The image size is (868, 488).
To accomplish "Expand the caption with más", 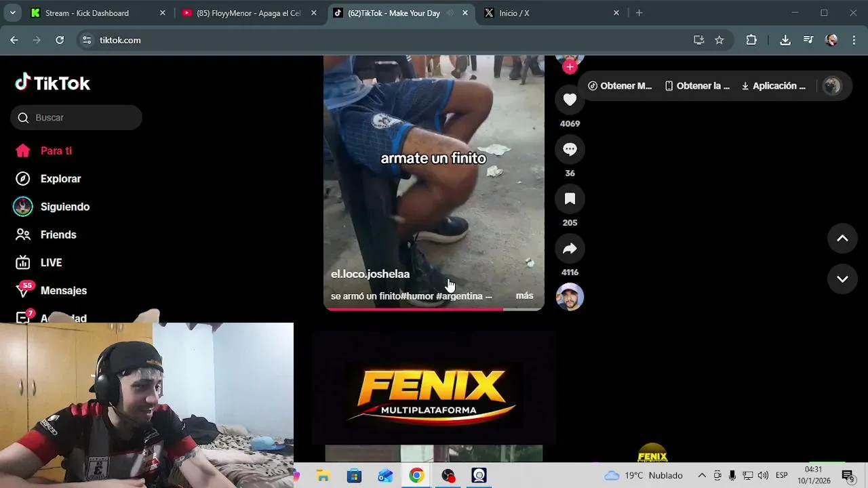I will (x=524, y=296).
